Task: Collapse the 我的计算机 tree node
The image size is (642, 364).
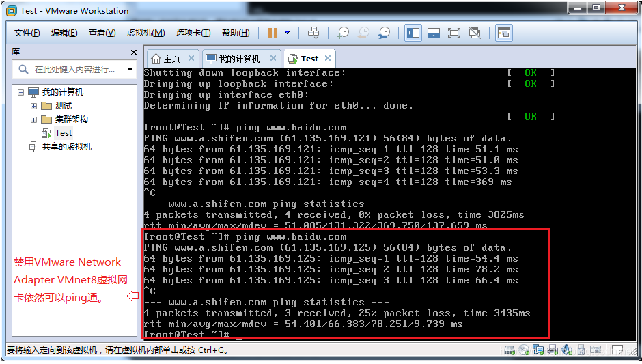Action: pos(20,92)
